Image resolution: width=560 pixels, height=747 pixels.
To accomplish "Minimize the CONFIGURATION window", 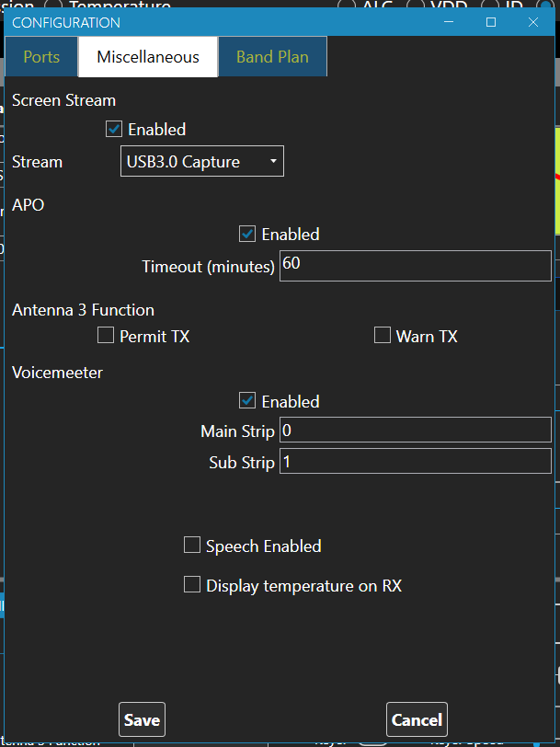I will (449, 22).
